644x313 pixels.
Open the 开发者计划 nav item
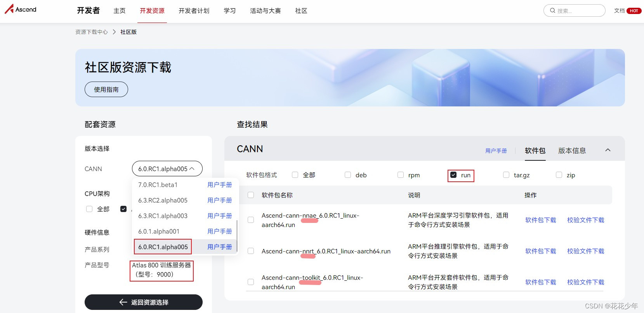[194, 11]
